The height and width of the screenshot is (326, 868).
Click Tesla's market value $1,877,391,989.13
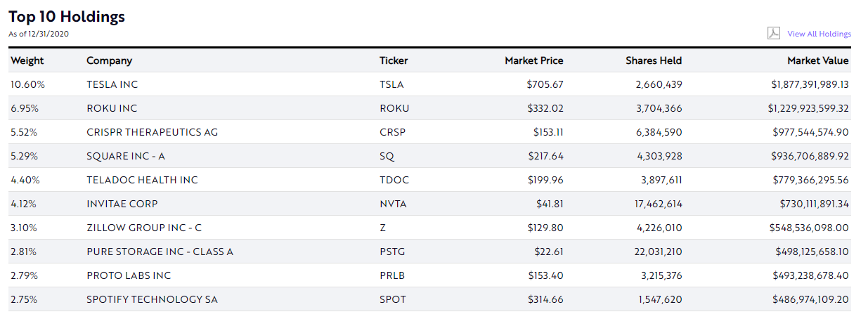[x=810, y=84]
